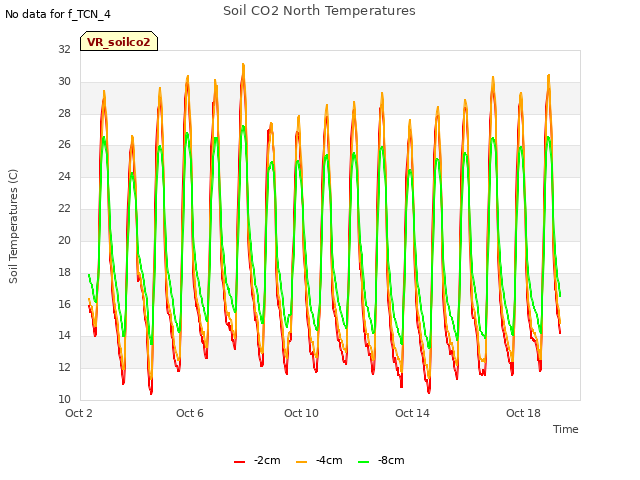Click the '30' y-axis tick label

pyautogui.click(x=64, y=82)
